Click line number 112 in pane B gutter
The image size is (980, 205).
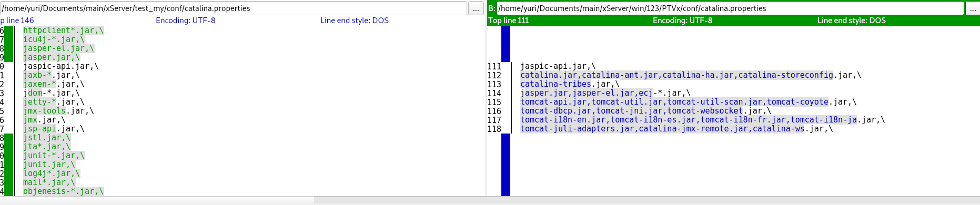(494, 75)
